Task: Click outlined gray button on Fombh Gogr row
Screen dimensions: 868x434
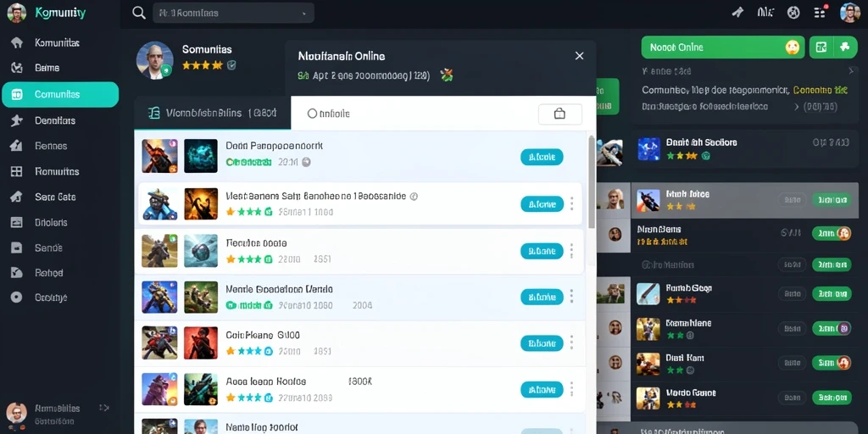Action: (792, 293)
